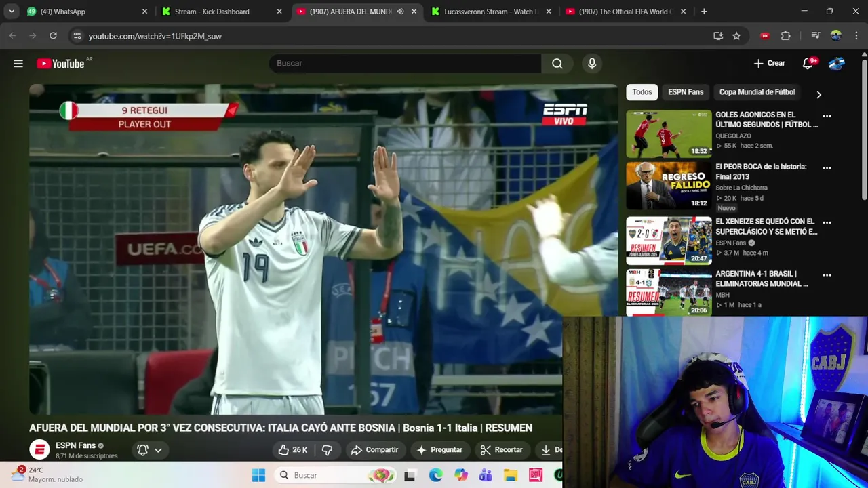Launch Microsoft Edge from taskbar
Image resolution: width=868 pixels, height=488 pixels.
click(435, 475)
